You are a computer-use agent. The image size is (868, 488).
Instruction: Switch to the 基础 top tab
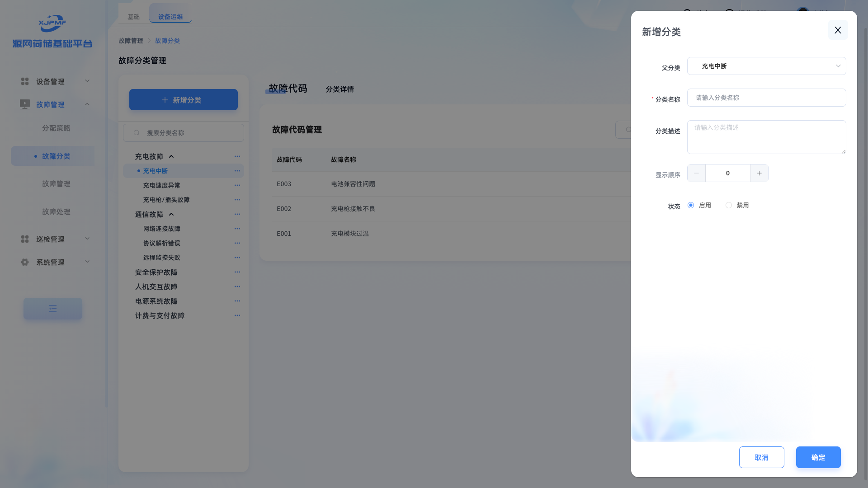coord(133,17)
